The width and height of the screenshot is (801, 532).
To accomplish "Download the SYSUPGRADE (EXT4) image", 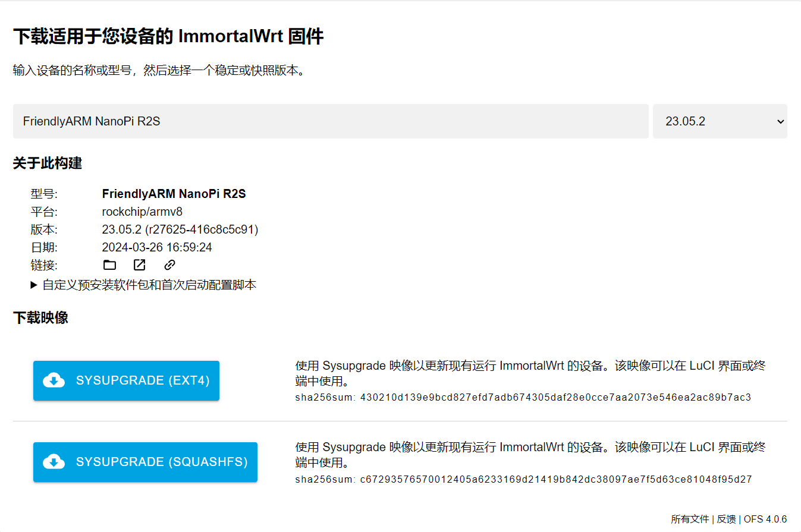I will [x=126, y=380].
